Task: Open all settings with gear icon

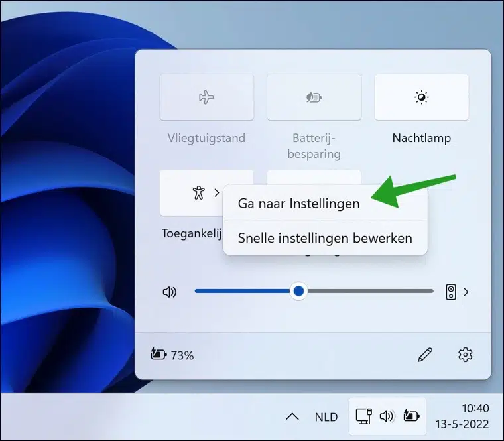Action: [x=465, y=355]
